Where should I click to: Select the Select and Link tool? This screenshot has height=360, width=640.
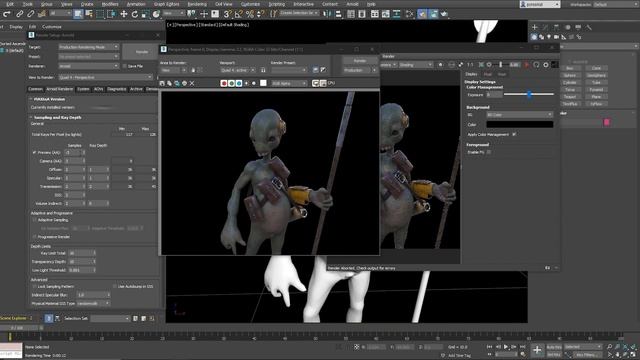pos(20,14)
